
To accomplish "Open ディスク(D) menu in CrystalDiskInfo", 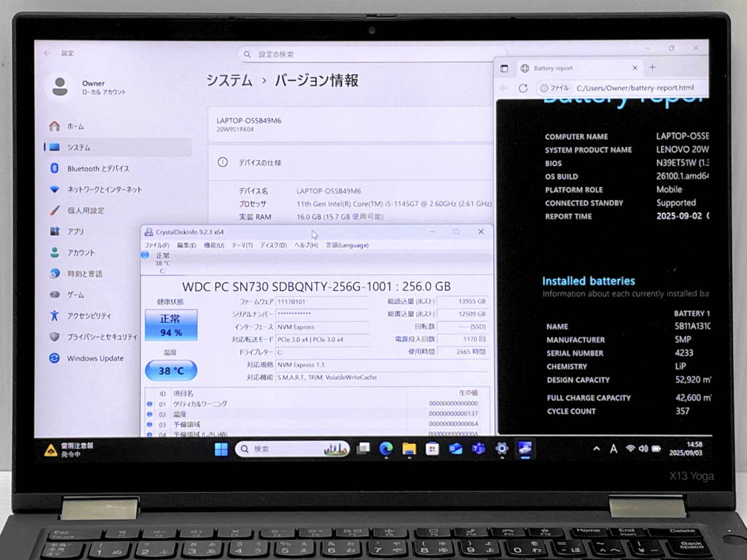I will (273, 245).
